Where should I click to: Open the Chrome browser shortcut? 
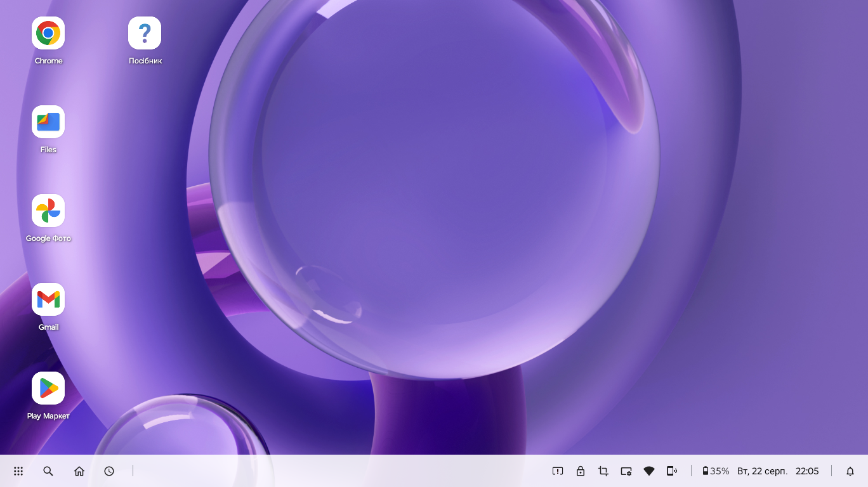point(48,33)
